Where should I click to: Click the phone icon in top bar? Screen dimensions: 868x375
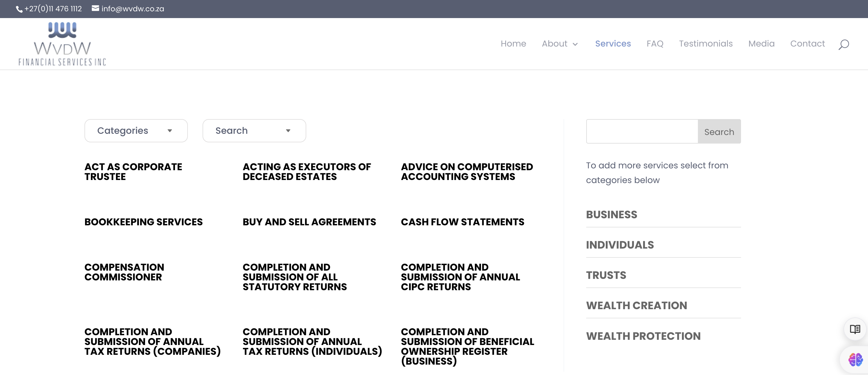coord(19,9)
